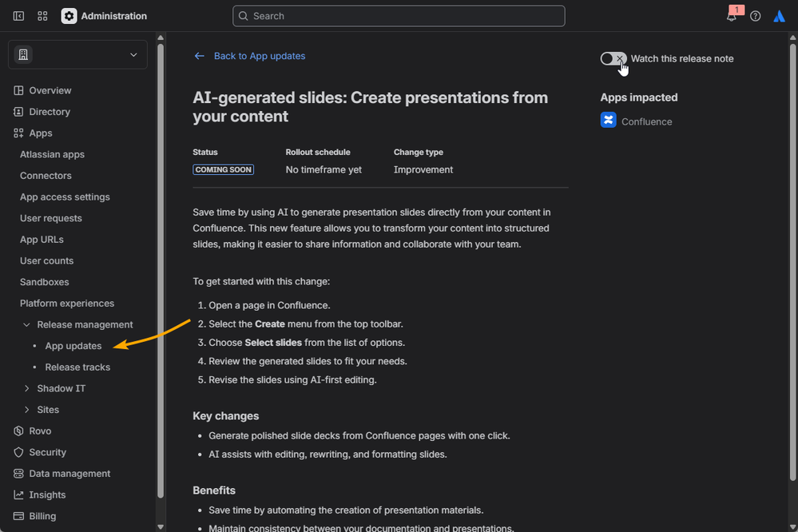
Task: Open the organization selector dropdown
Action: pyautogui.click(x=77, y=54)
